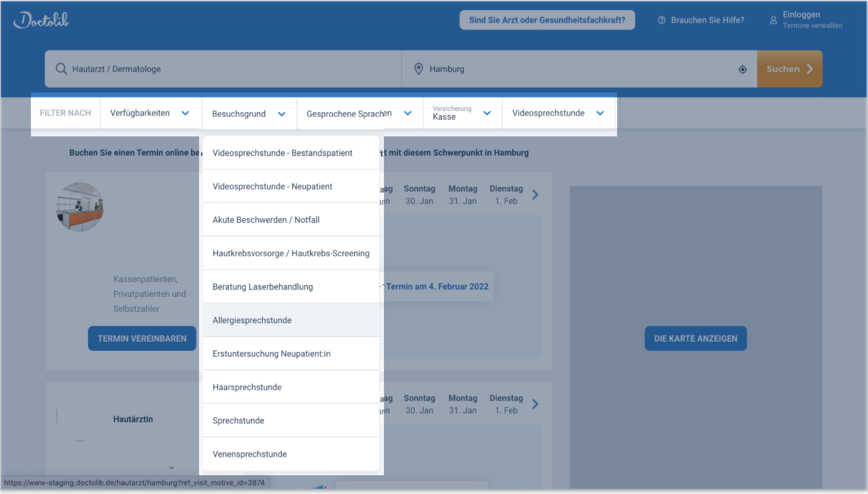This screenshot has height=494, width=868.
Task: Click the help question mark icon
Action: point(662,20)
